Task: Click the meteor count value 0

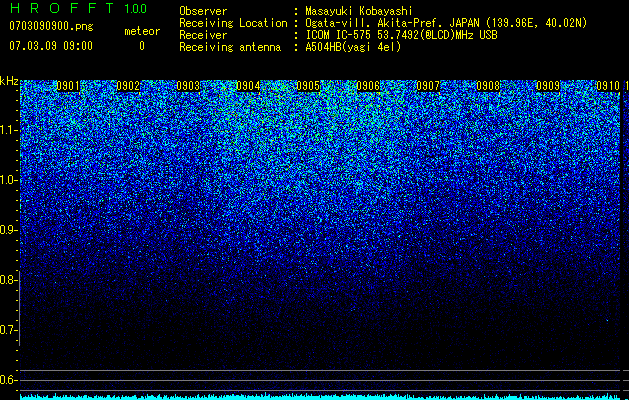Action: pyautogui.click(x=142, y=46)
